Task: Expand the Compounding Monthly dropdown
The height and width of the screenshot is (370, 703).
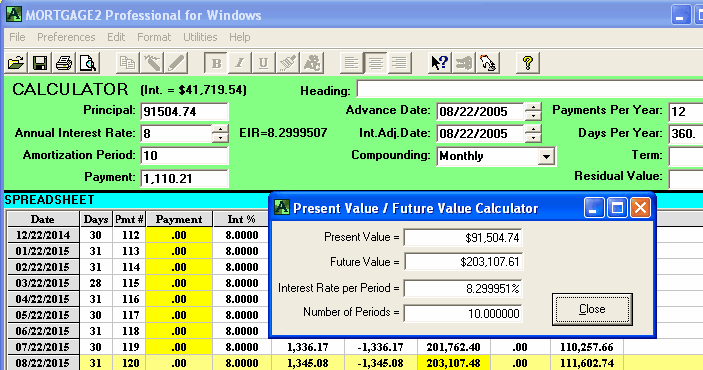Action: click(x=546, y=157)
